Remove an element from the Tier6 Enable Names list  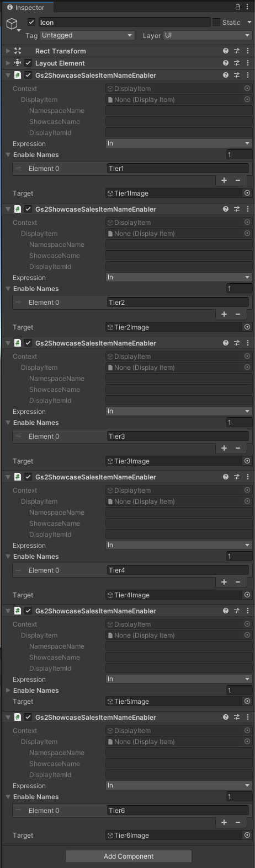tap(238, 822)
